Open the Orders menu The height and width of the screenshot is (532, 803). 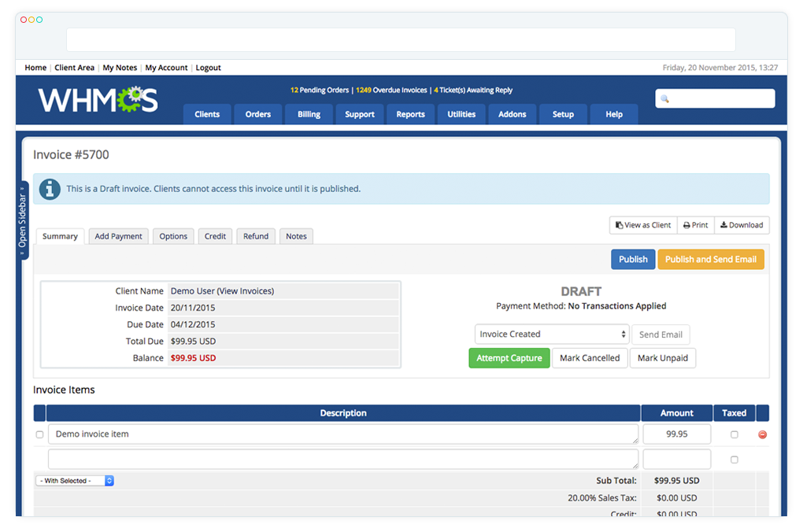click(257, 114)
